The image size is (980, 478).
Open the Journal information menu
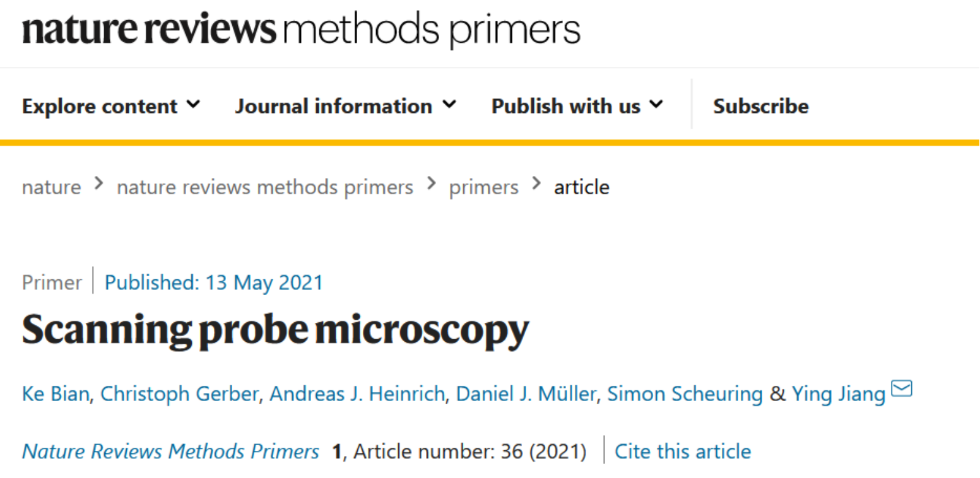click(345, 106)
